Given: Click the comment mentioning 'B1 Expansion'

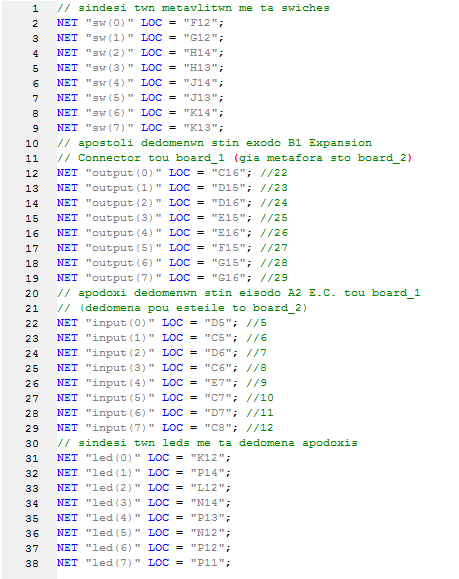Looking at the screenshot, I should click(x=214, y=143).
